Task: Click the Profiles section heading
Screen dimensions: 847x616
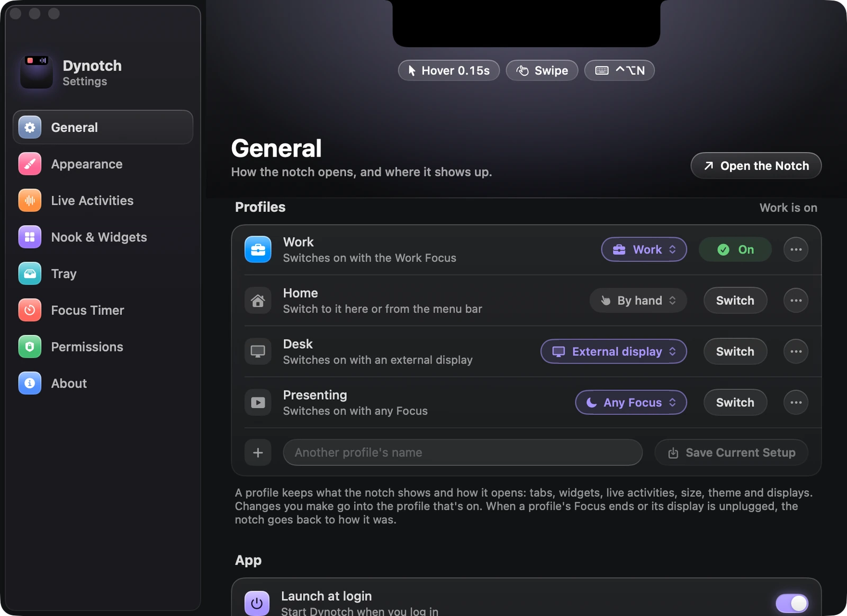Action: (x=260, y=207)
